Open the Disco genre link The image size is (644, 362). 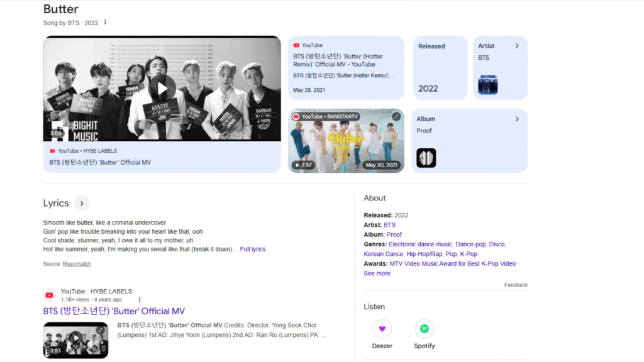tap(497, 244)
